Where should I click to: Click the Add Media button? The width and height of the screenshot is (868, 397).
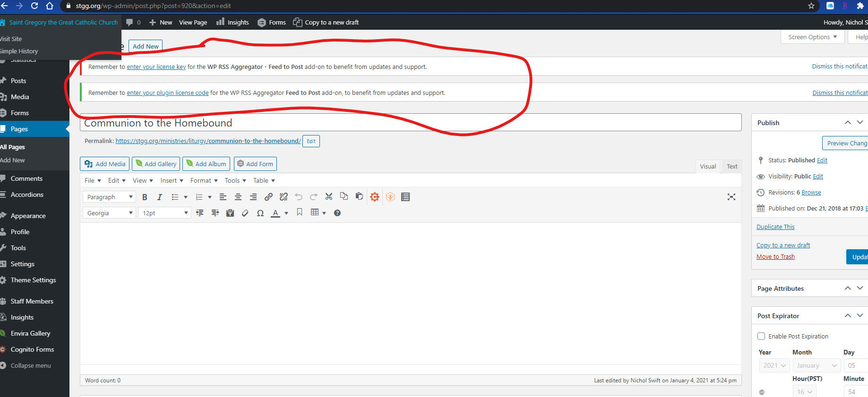tap(105, 164)
